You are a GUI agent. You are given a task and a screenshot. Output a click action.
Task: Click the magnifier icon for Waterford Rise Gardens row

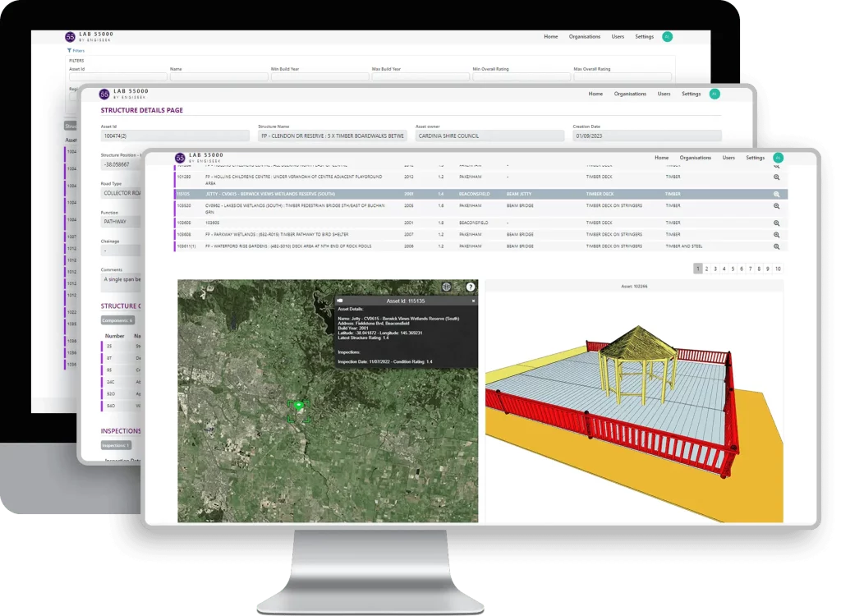[776, 246]
